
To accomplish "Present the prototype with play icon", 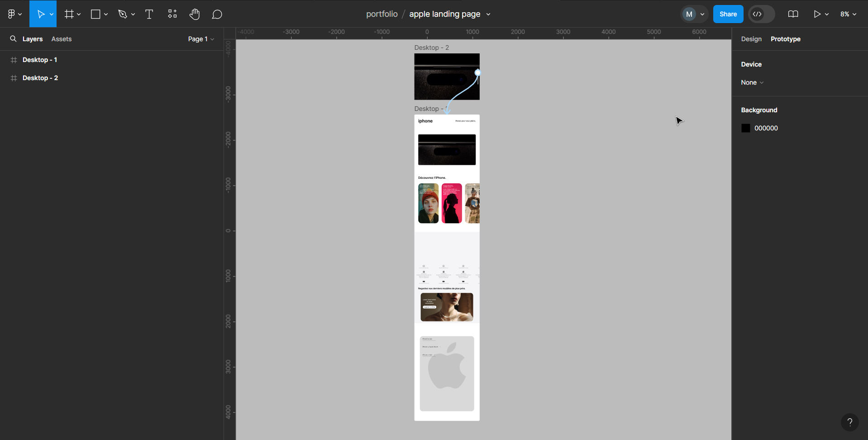I will tap(817, 14).
